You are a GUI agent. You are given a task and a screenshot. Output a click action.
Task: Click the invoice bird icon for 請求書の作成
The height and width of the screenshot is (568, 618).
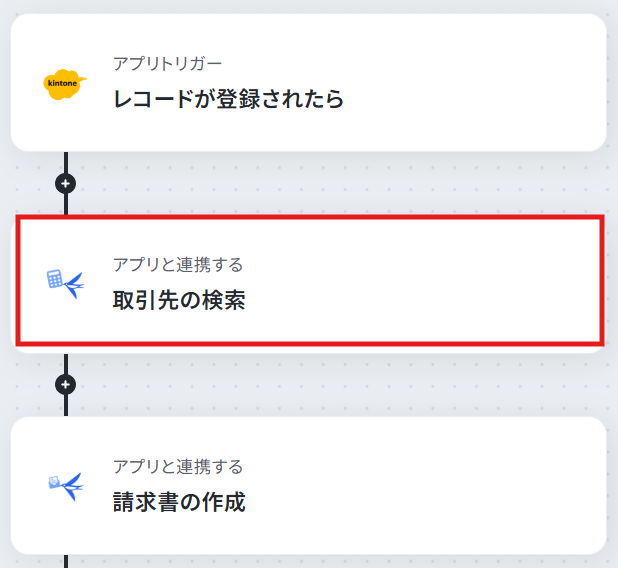tap(66, 486)
